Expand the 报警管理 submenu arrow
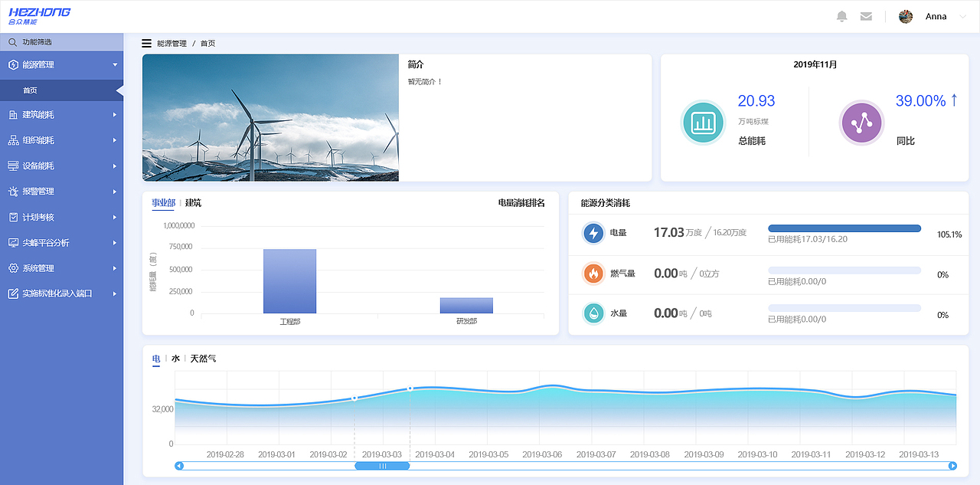 tap(114, 192)
